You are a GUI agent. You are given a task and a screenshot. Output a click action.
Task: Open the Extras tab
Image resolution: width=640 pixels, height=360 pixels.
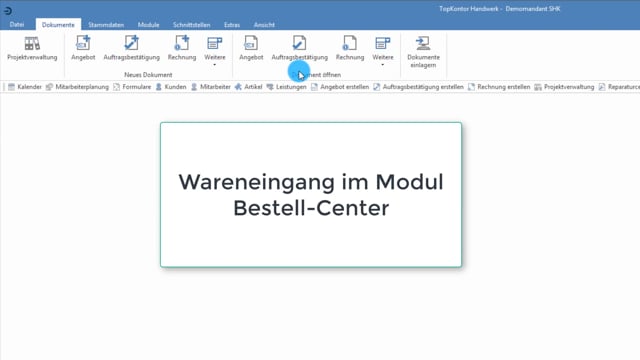[232, 24]
